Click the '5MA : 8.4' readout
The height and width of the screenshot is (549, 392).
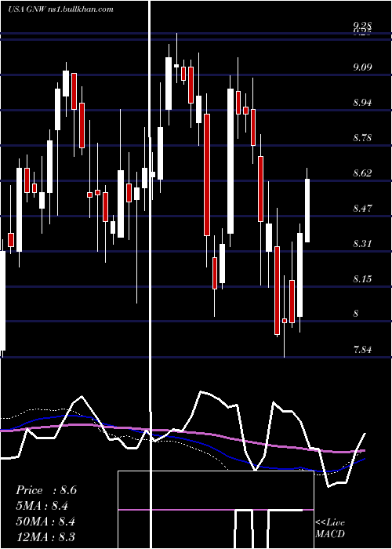tap(42, 506)
